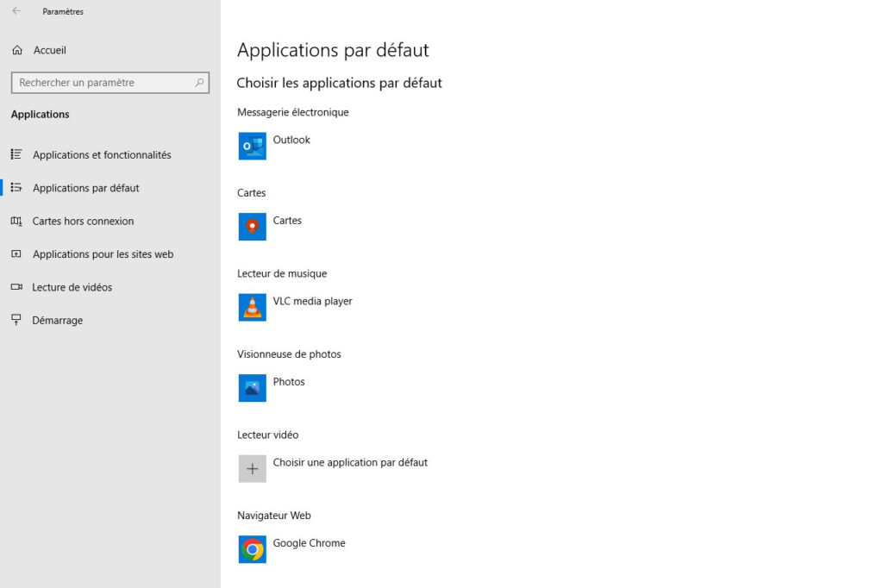Click the plus icon under Lecteur vidéo
883x588 pixels.
coord(252,468)
